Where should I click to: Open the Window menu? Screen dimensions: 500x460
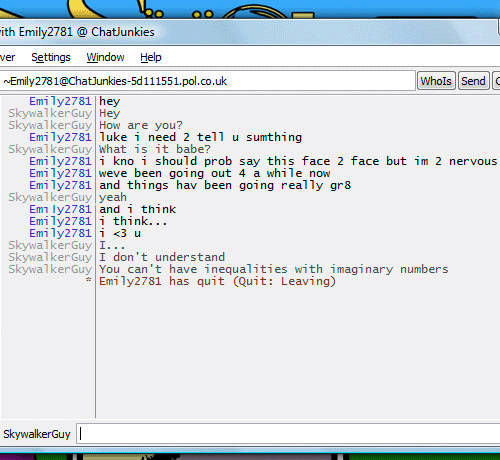pyautogui.click(x=105, y=57)
